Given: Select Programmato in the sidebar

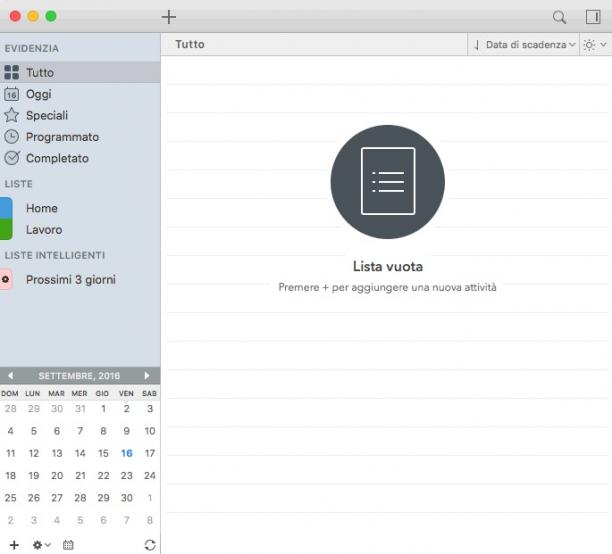Looking at the screenshot, I should click(80, 137).
